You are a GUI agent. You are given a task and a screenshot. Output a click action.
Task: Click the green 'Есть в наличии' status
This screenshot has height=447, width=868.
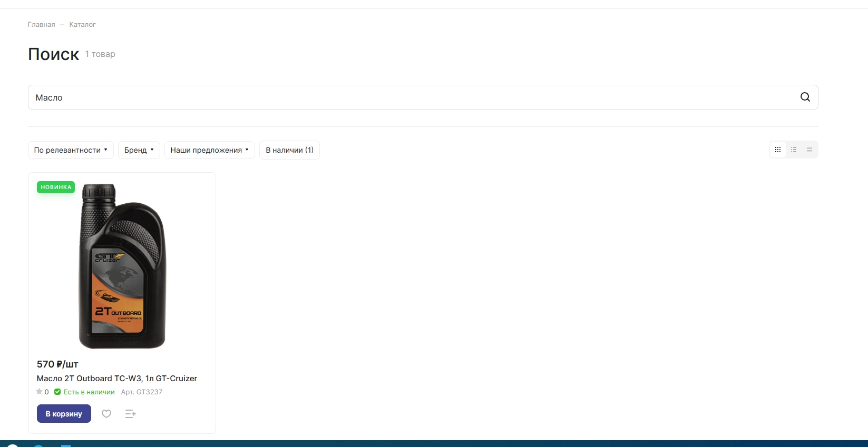click(89, 392)
